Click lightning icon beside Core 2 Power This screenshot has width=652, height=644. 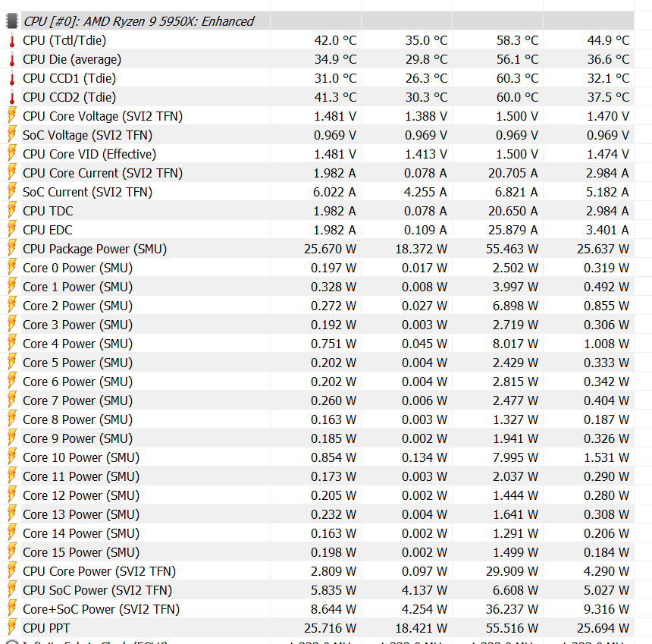[x=12, y=306]
